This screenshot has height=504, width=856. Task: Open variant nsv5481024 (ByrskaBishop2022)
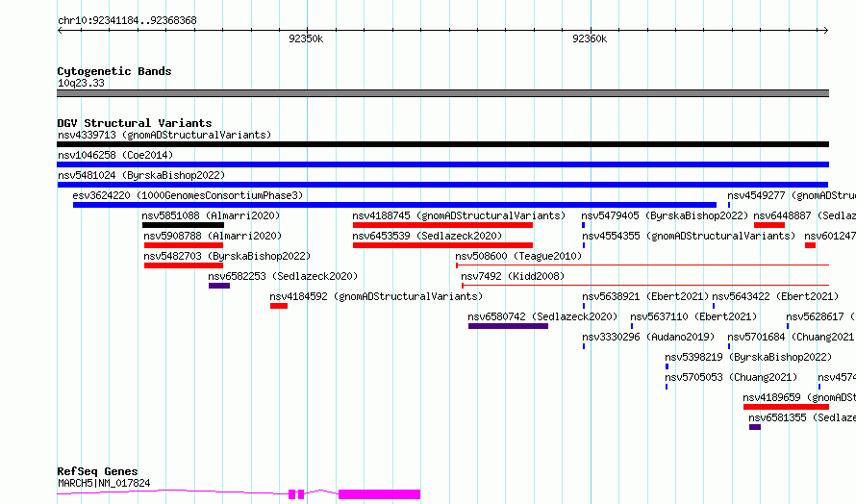coord(141,175)
